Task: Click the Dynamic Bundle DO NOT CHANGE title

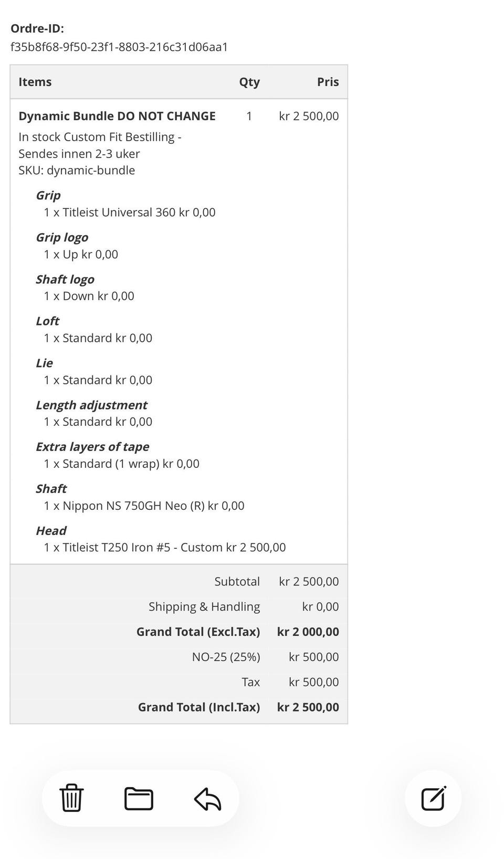Action: pyautogui.click(x=117, y=116)
